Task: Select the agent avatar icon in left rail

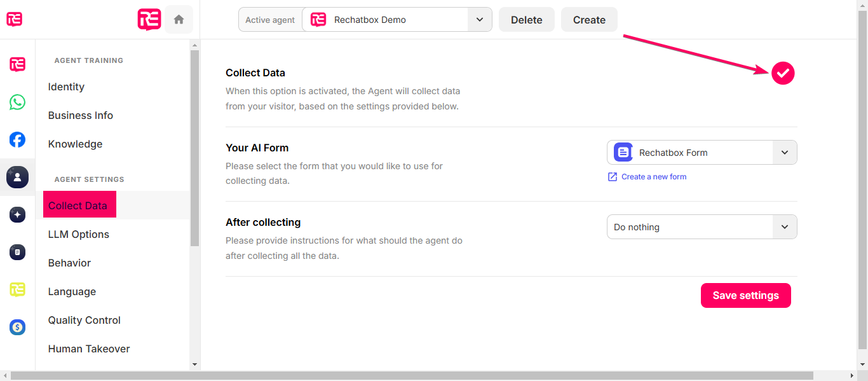Action: pos(17,177)
